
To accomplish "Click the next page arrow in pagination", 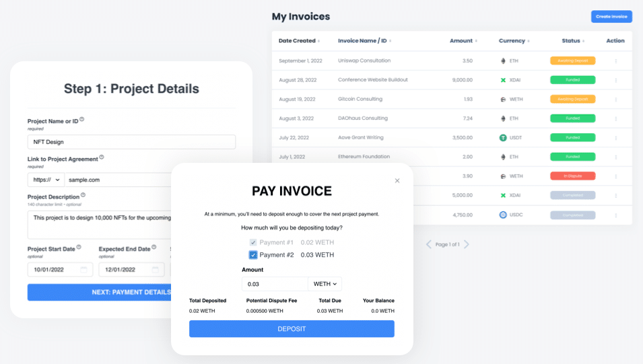I will pos(466,244).
